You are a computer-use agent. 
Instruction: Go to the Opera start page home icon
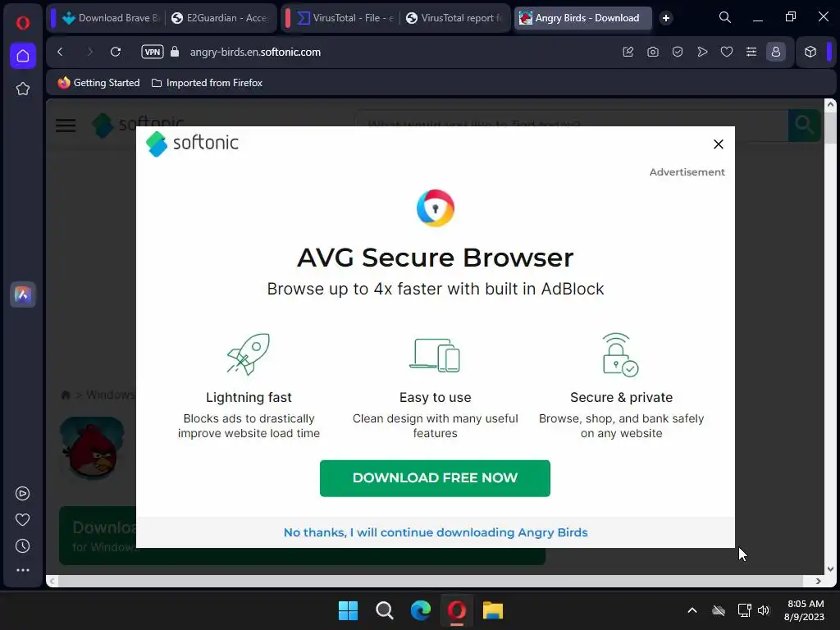[22, 56]
